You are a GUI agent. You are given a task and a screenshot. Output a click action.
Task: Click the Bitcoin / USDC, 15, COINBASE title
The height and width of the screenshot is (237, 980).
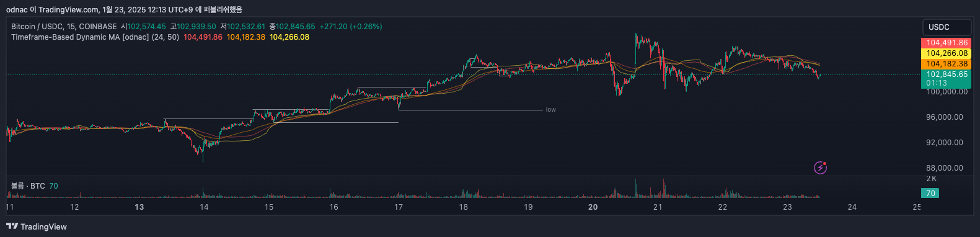[64, 27]
